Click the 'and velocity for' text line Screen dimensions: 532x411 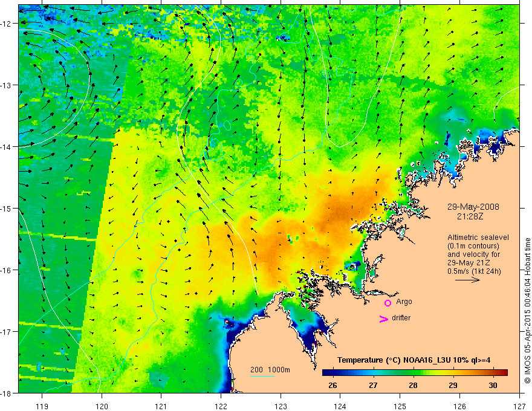coord(473,254)
